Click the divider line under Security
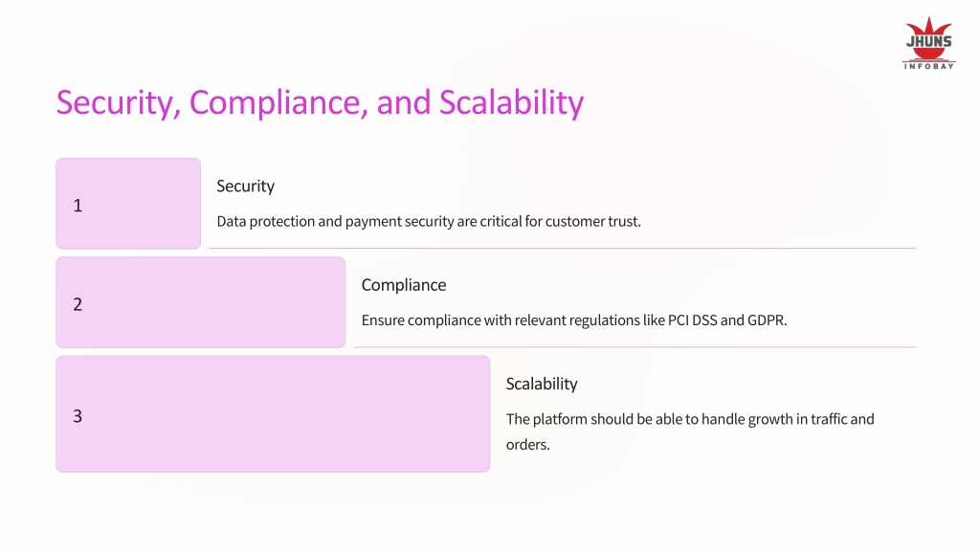 (x=562, y=248)
